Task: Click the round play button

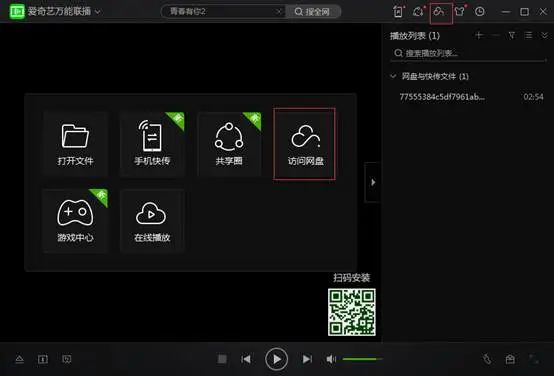Action: click(x=276, y=359)
